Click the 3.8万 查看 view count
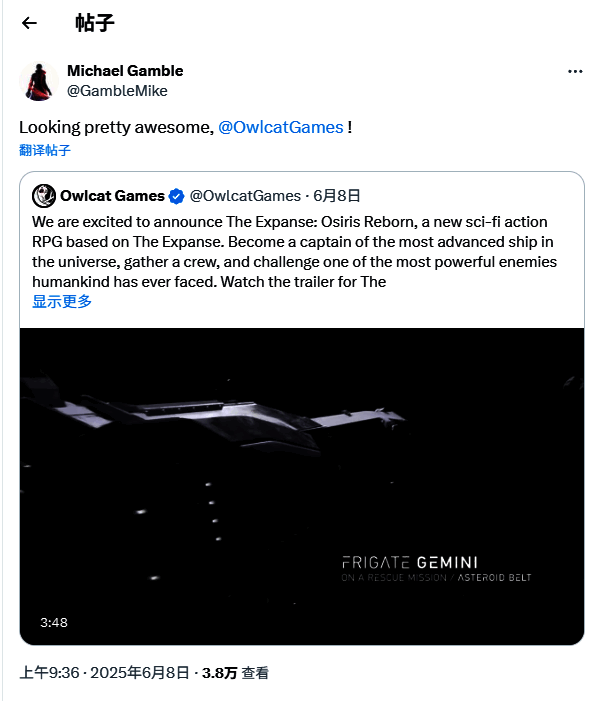 [235, 673]
